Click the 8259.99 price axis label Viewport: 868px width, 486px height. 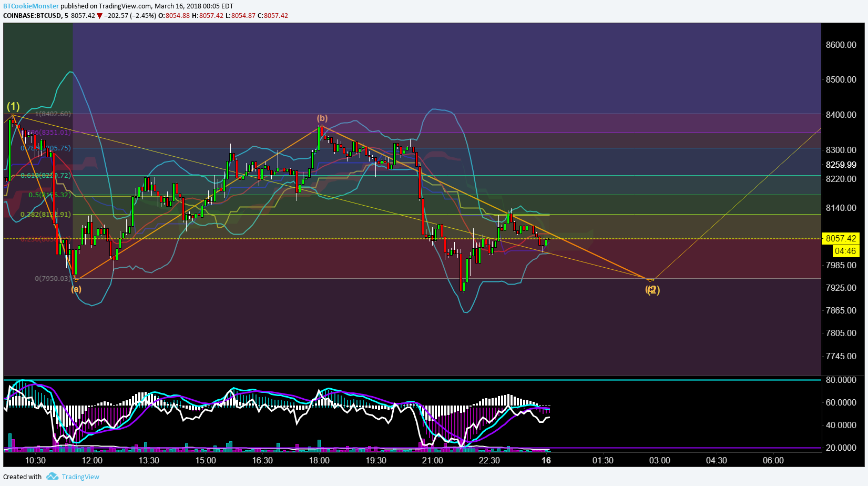click(841, 165)
